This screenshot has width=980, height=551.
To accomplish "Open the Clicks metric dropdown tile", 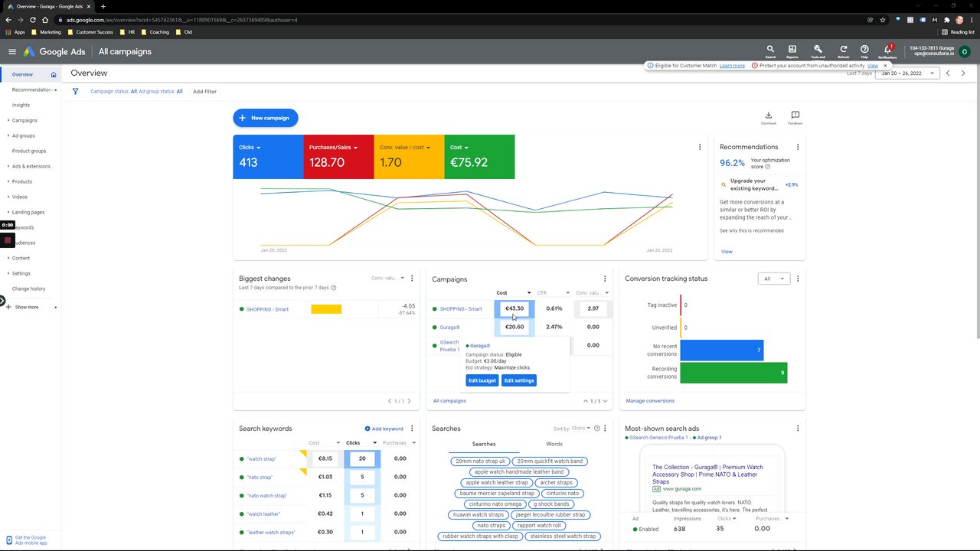I will [268, 157].
